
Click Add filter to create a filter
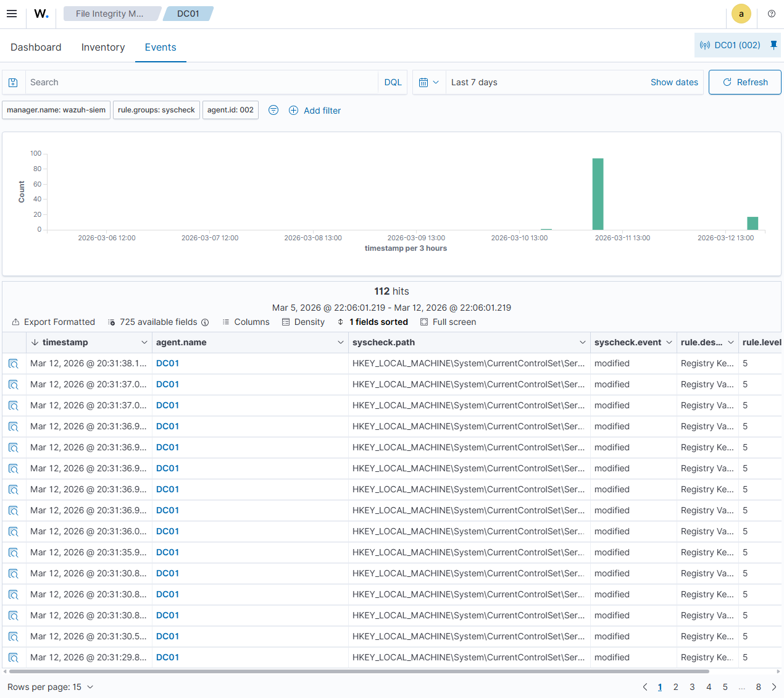(x=315, y=110)
